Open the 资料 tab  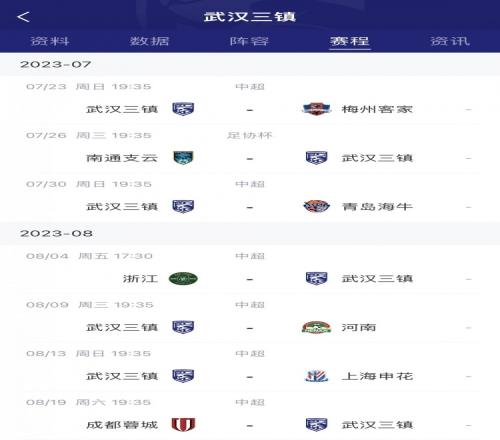50,41
